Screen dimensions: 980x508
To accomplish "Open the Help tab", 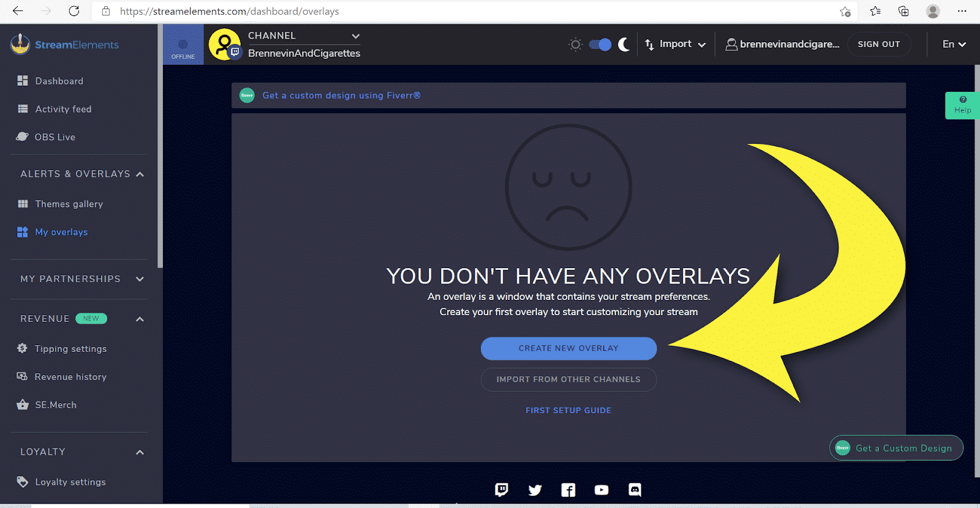I will click(962, 105).
